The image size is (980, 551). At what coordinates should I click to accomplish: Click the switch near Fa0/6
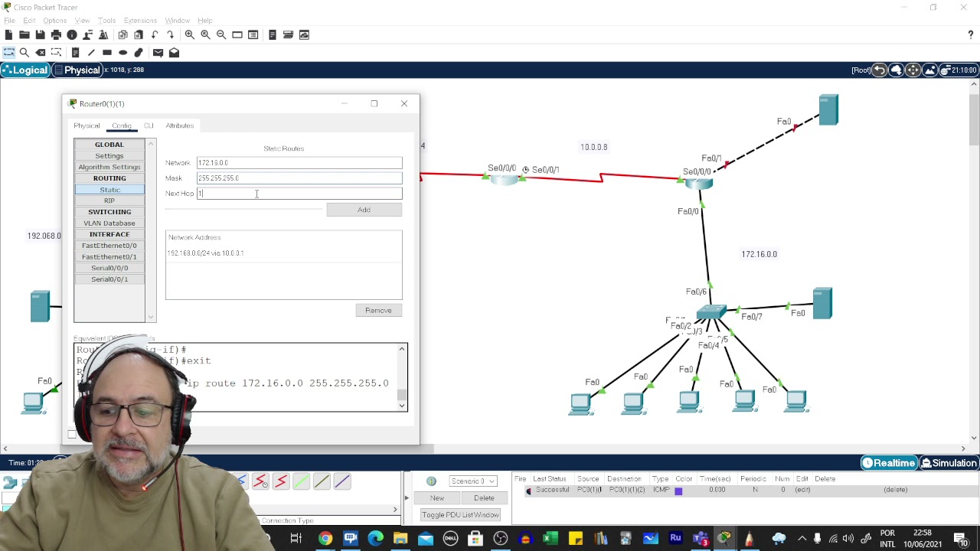tap(711, 311)
